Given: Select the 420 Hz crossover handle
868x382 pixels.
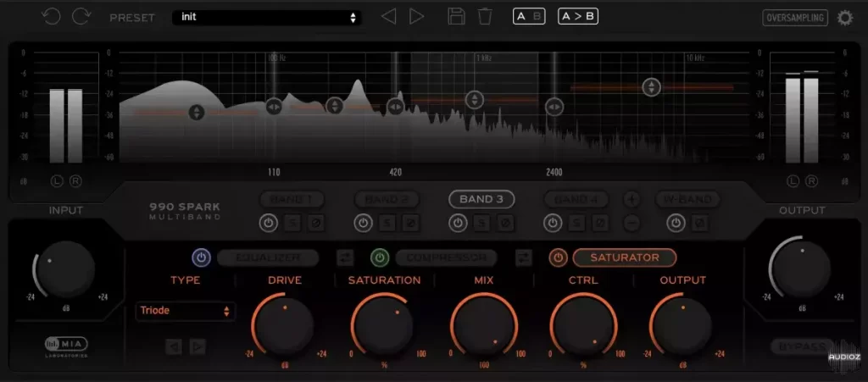Looking at the screenshot, I should pyautogui.click(x=395, y=106).
